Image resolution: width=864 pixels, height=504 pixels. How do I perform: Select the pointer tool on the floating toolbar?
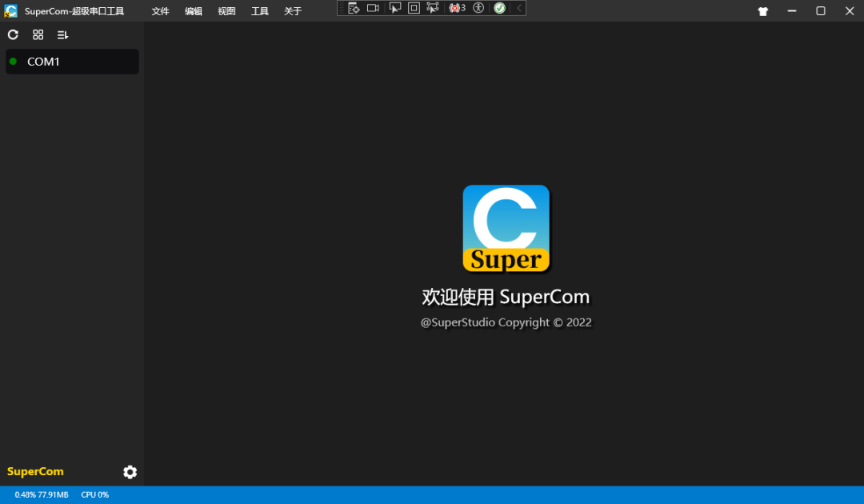pyautogui.click(x=394, y=7)
